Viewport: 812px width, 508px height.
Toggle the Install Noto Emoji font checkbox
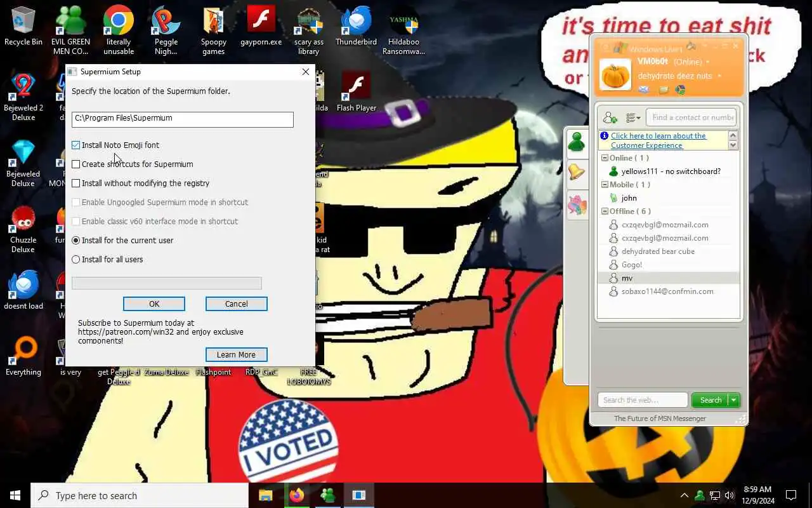coord(76,145)
